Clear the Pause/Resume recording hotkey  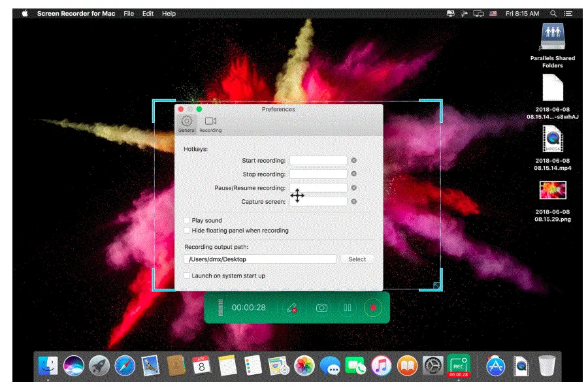[353, 188]
